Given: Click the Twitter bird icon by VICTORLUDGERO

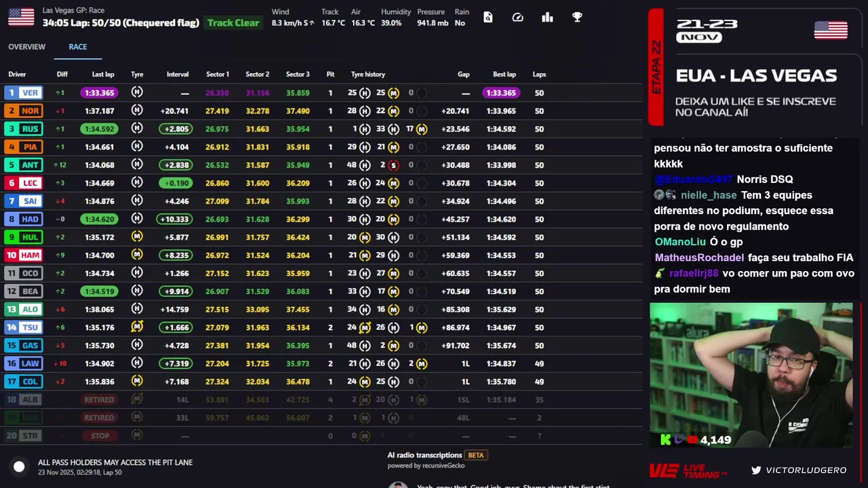Looking at the screenshot, I should [x=756, y=470].
